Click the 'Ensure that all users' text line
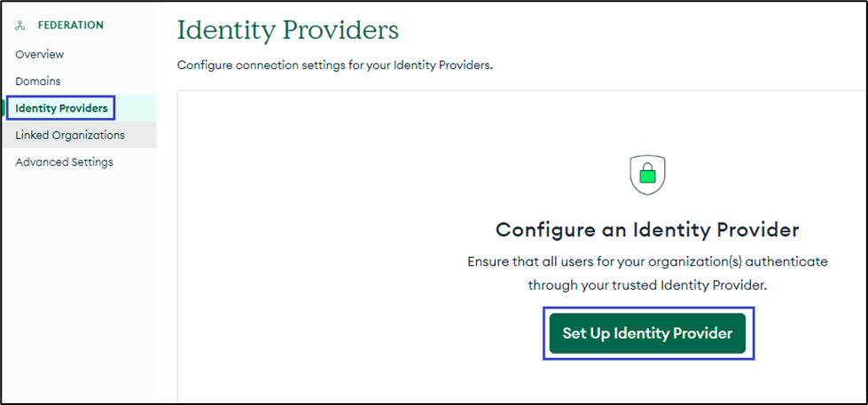Viewport: 868px width, 405px height. 647,262
